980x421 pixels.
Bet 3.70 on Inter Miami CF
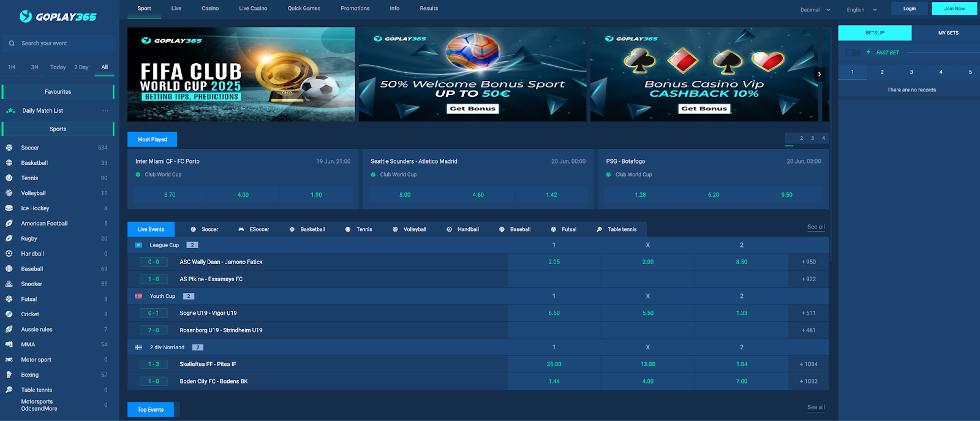(170, 195)
